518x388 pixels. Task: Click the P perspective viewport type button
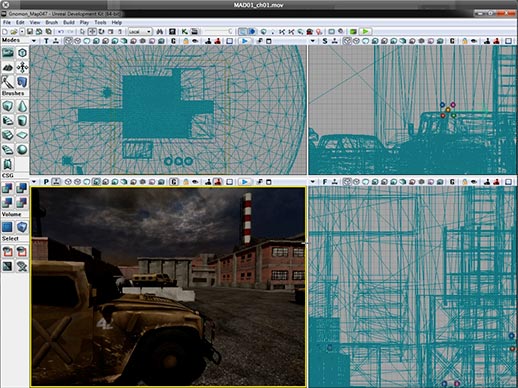(x=46, y=182)
